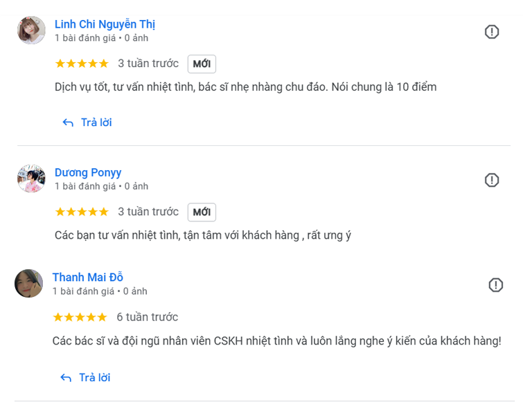Open Thanh Mai Đỗ's avatar photo
Screen dimensions: 523x420
28,284
